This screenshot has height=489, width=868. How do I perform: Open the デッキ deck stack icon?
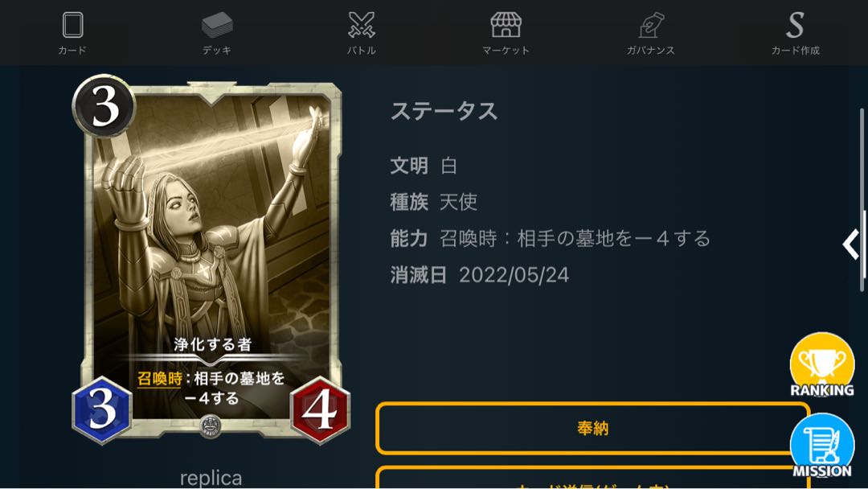(217, 25)
